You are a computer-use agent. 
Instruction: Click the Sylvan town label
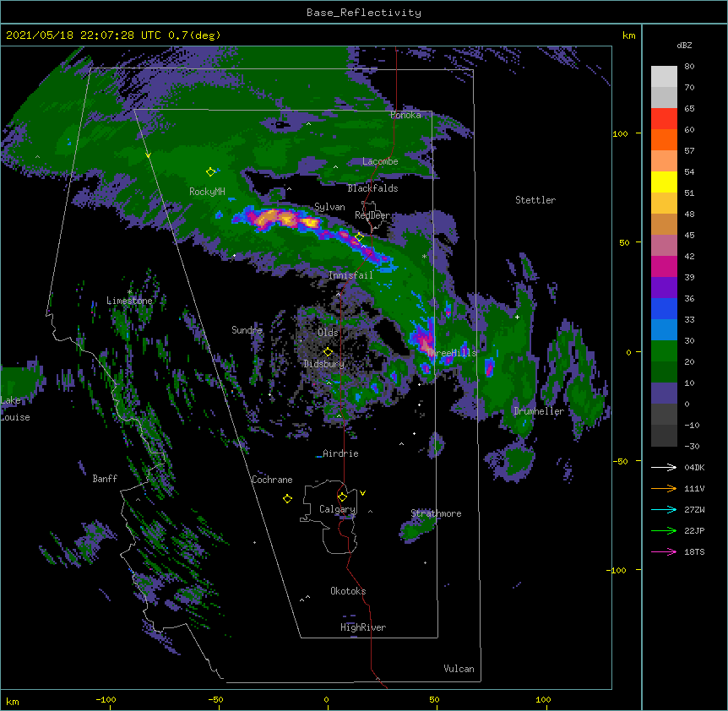coord(329,207)
